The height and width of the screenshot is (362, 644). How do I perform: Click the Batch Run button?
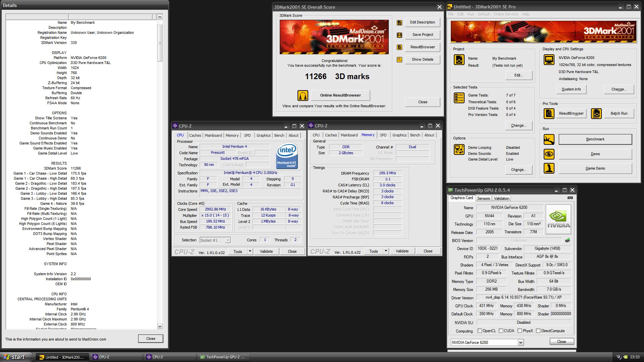click(619, 114)
